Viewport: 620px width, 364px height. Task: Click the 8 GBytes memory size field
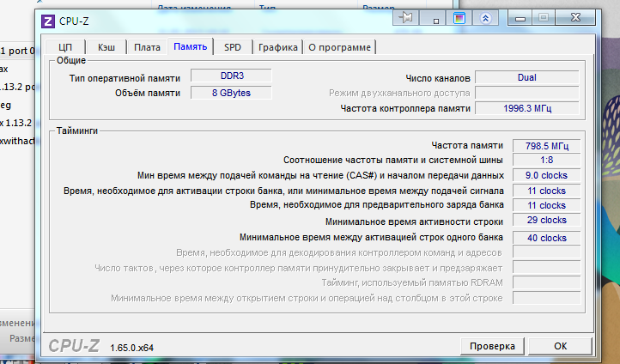click(x=231, y=93)
